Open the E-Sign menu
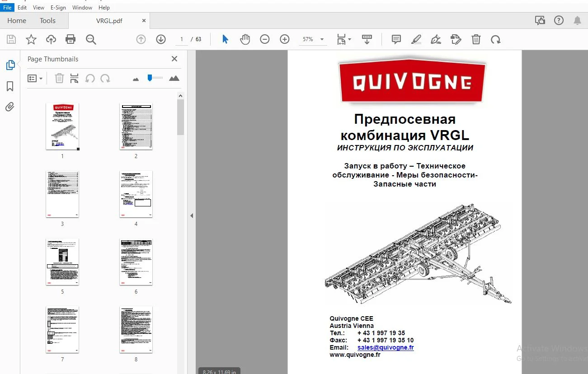Screen dimensions: 588x374 point(59,8)
